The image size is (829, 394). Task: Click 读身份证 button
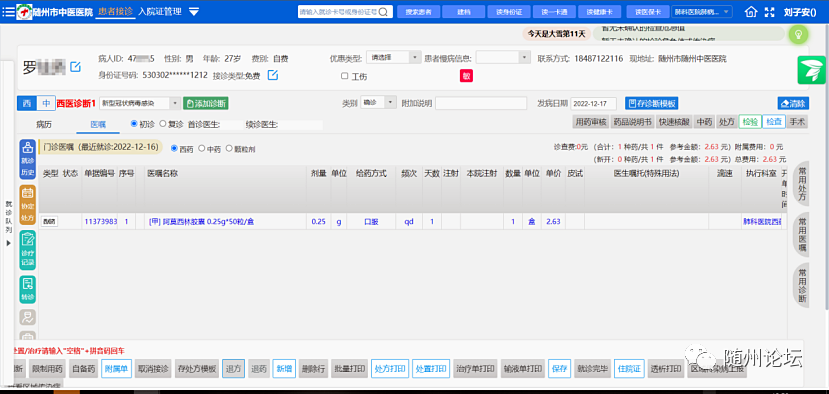[509, 12]
